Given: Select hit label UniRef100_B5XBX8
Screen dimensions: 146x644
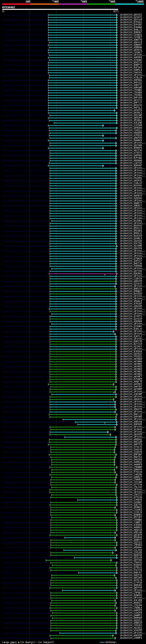Looking at the screenshot, I should (131, 538).
